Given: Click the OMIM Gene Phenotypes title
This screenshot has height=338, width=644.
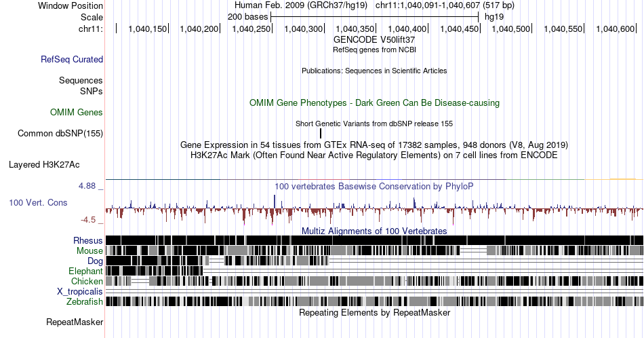Looking at the screenshot, I should click(374, 102).
